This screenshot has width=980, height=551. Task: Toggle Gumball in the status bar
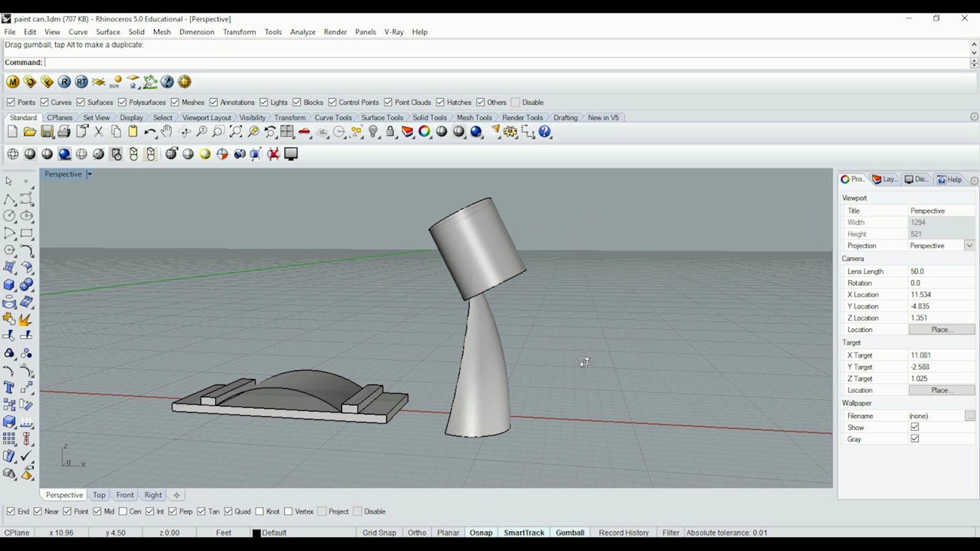pos(570,533)
